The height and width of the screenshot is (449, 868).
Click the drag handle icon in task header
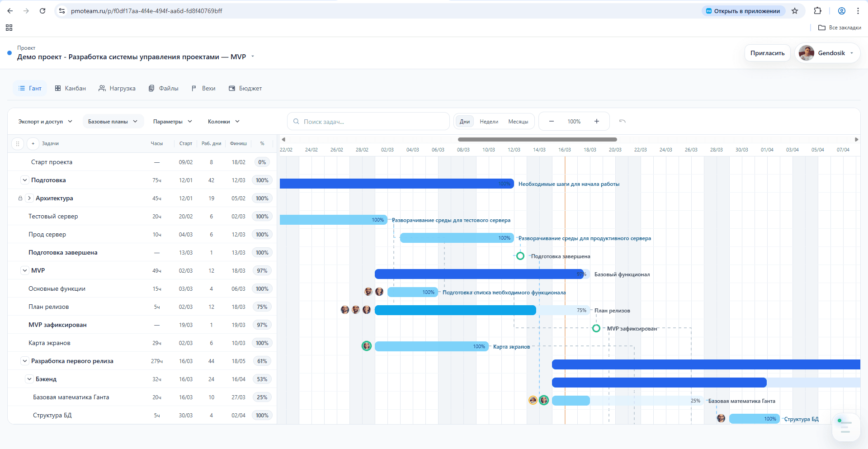point(18,144)
